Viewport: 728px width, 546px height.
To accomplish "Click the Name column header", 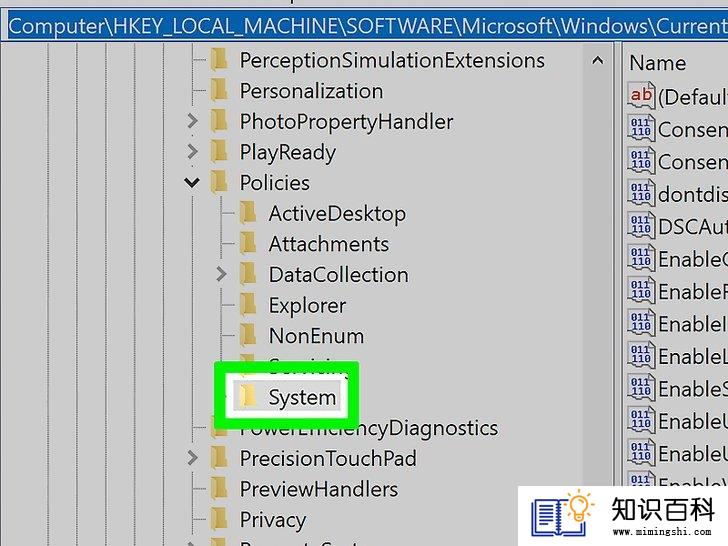I will point(658,63).
